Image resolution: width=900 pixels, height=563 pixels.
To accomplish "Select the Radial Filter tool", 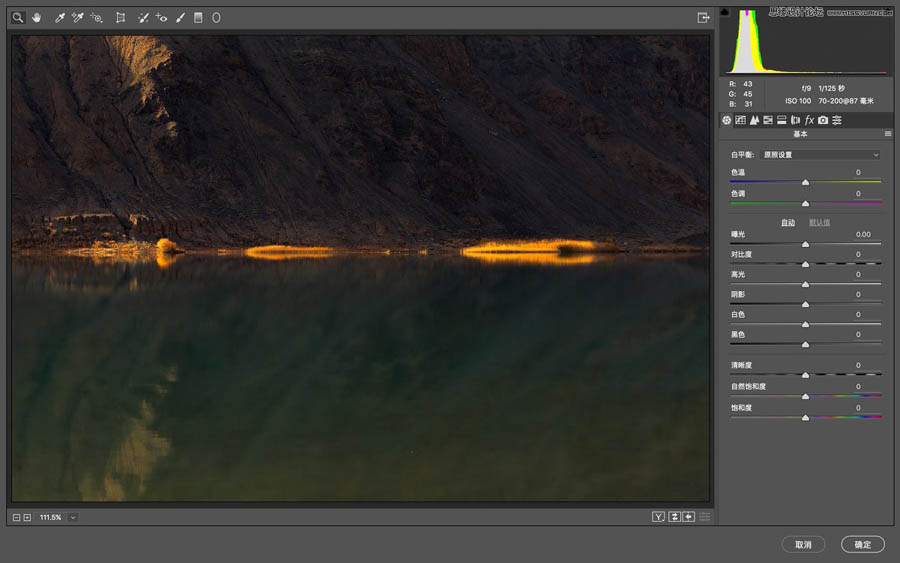I will pos(216,18).
